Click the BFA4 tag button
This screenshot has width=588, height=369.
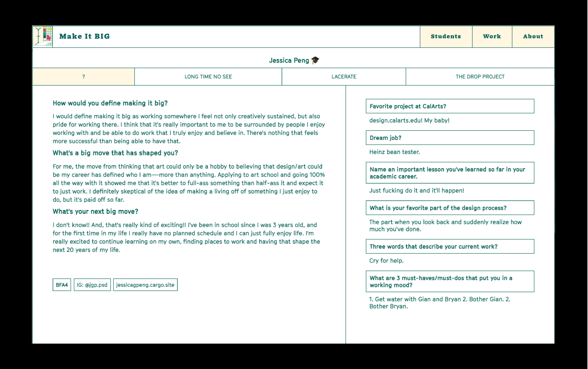pos(62,285)
